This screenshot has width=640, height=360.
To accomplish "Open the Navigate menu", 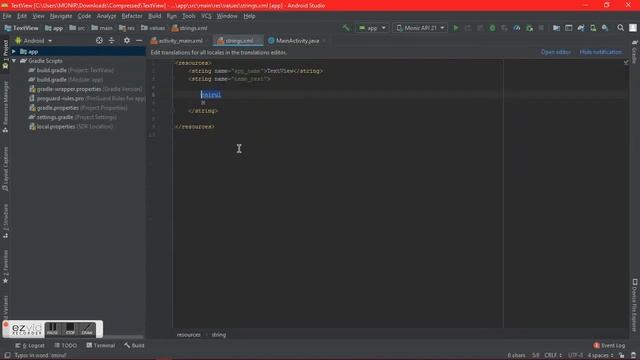I will (61, 16).
